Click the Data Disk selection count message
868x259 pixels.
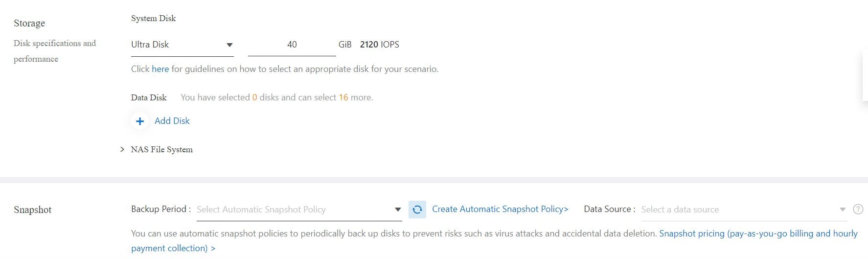click(x=277, y=97)
